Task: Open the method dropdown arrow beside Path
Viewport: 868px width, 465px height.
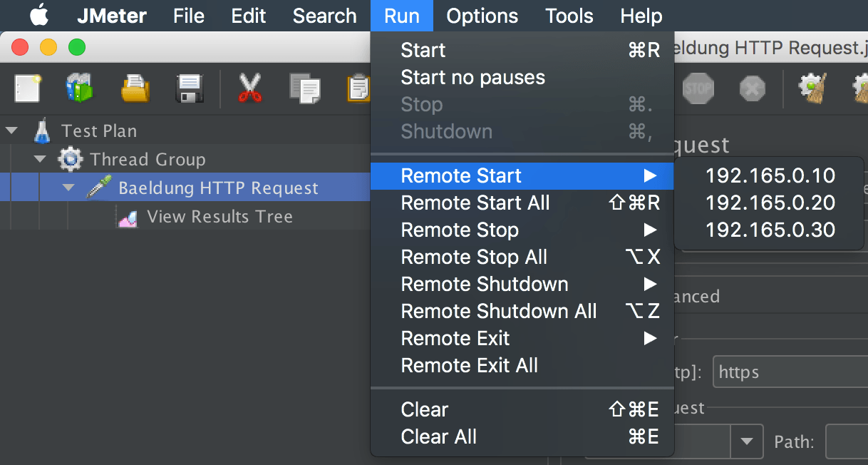Action: [746, 441]
